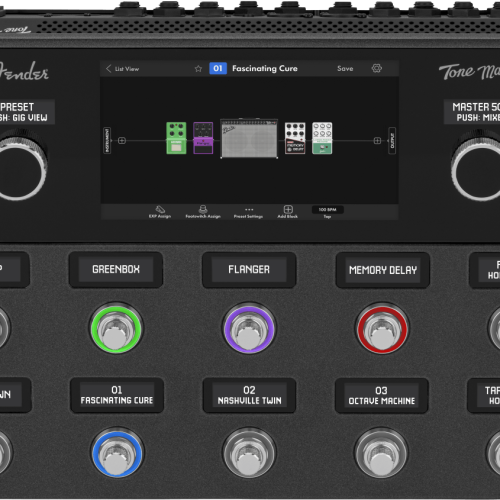Select the green Greenbox overdrive pedal
This screenshot has width=500, height=500.
tap(176, 138)
